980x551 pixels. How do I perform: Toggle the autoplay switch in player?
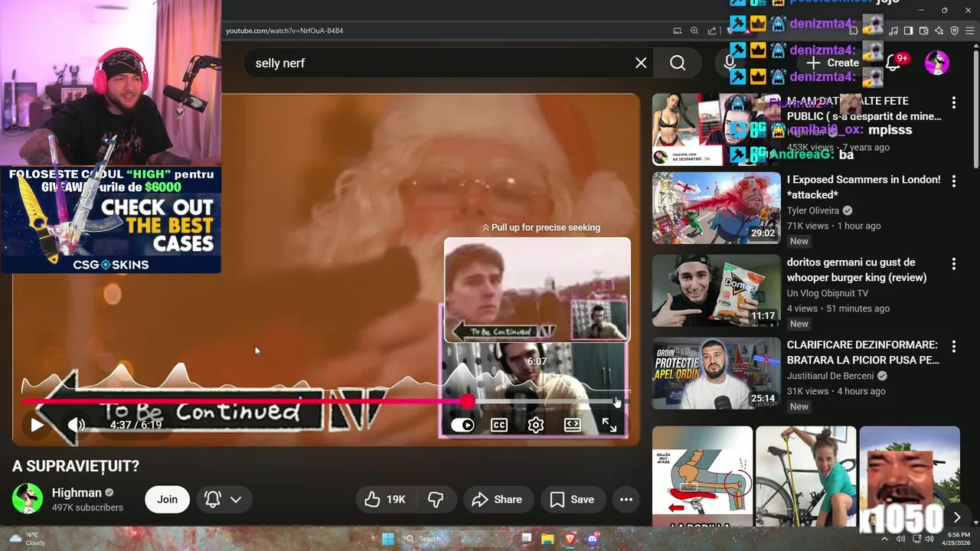tap(462, 425)
